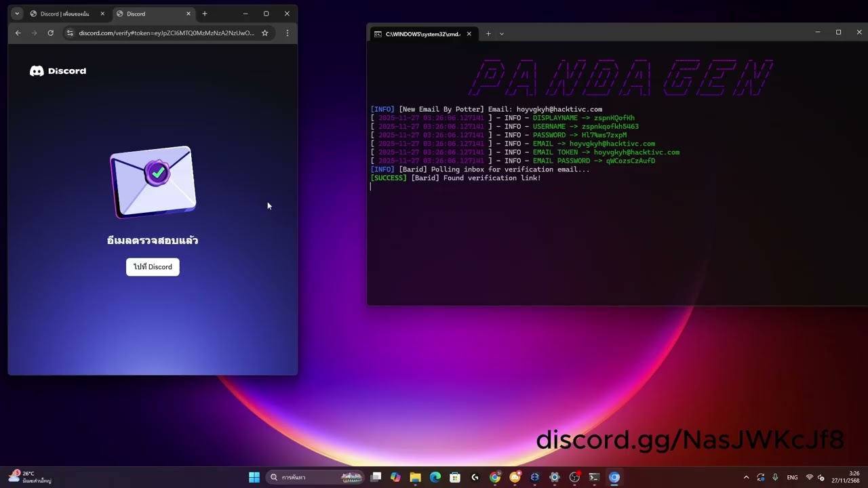Click the verified envelope illustration
The width and height of the screenshot is (868, 488).
pos(153,182)
